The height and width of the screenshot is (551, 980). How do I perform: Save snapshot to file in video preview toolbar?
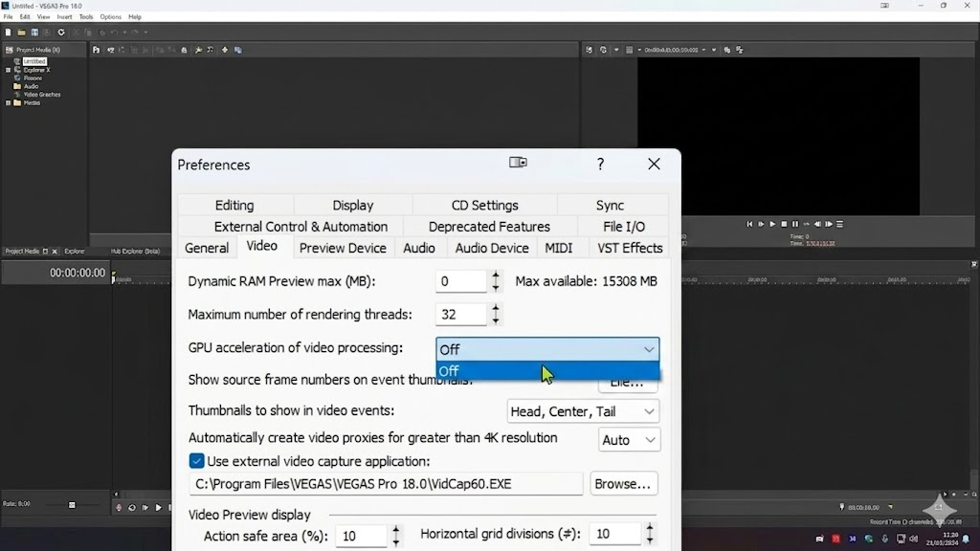click(x=740, y=50)
